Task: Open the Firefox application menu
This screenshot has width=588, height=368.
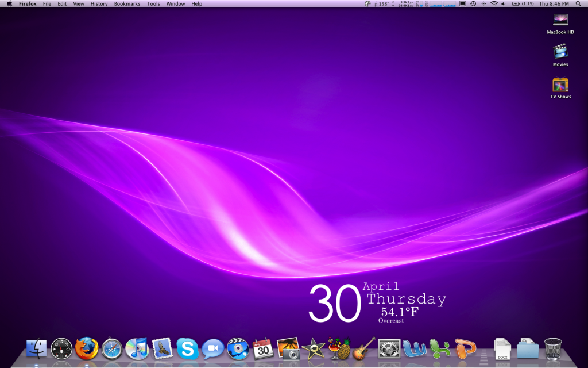Action: 28,4
